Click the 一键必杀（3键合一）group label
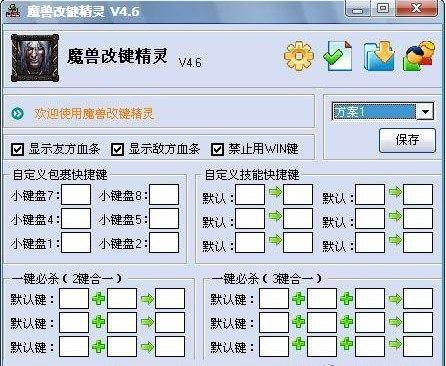 [x=267, y=278]
